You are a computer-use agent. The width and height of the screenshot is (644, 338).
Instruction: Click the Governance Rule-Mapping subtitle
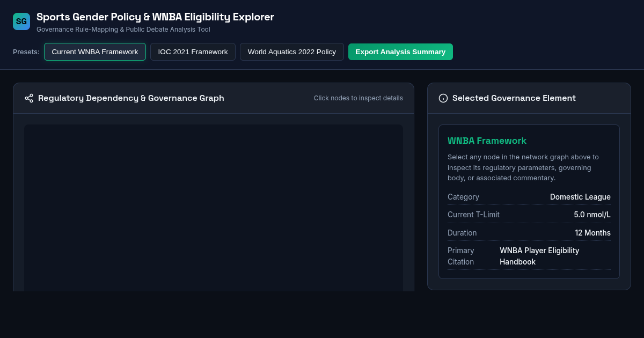click(x=123, y=30)
